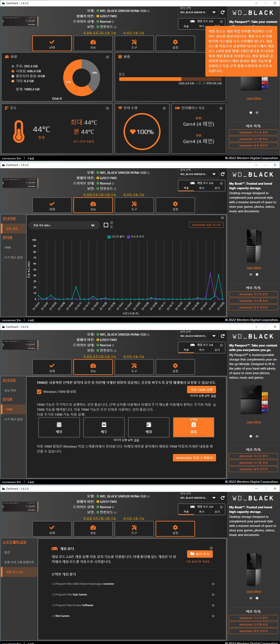The width and height of the screenshot is (280, 644).
Task: Refresh device list in the performance chart window
Action: pos(223,174)
